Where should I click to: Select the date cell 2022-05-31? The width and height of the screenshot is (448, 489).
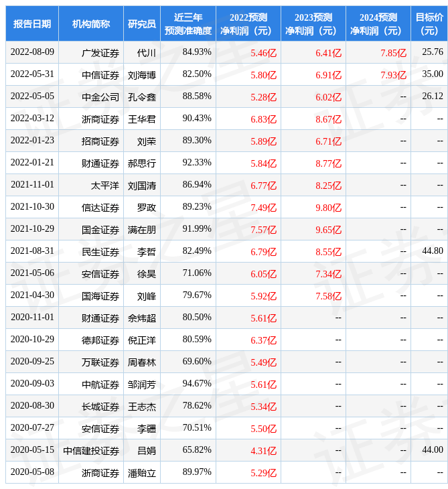[32, 74]
